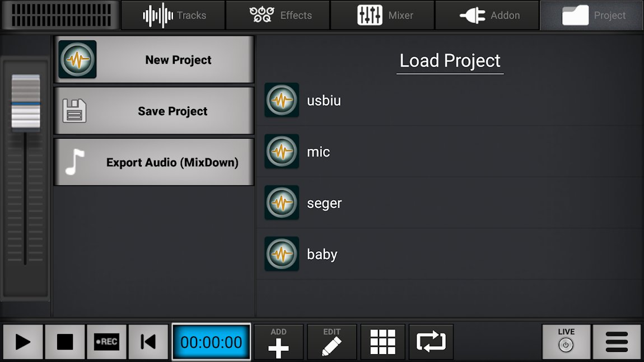This screenshot has height=362, width=644.
Task: Adjust the master volume fader
Action: point(26,101)
